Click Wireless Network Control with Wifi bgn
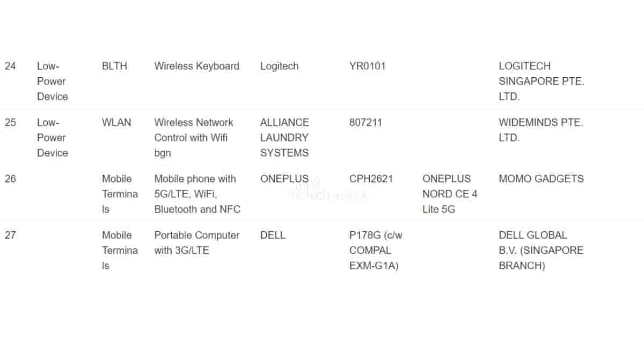Image resolution: width=644 pixels, height=362 pixels. pyautogui.click(x=194, y=138)
